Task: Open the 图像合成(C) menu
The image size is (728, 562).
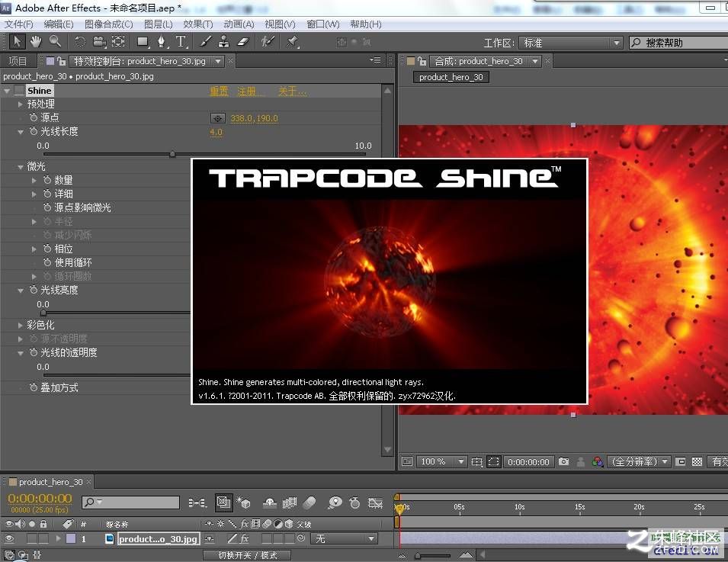Action: [x=109, y=24]
